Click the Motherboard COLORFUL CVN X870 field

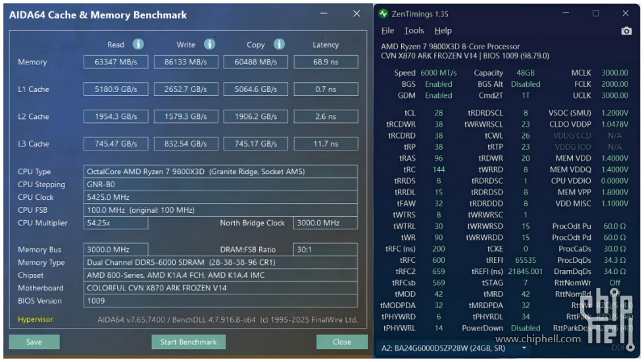220,288
